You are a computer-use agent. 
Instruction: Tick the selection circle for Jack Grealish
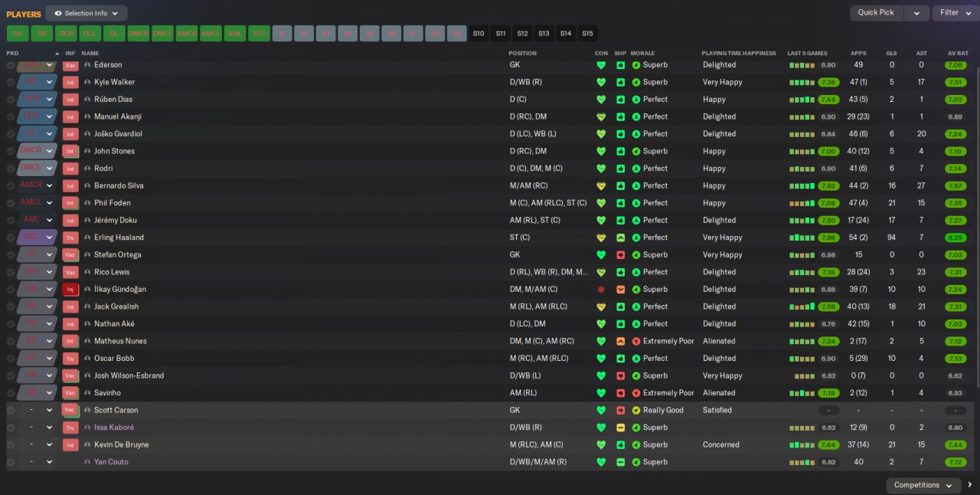(x=11, y=307)
